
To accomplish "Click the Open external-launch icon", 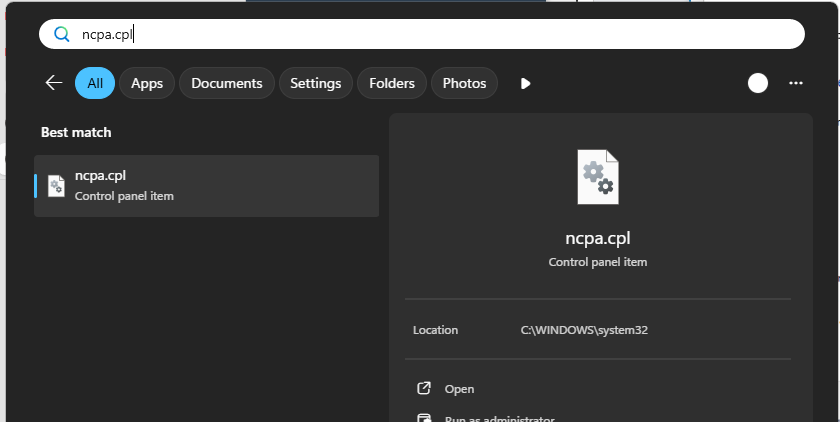I will point(424,388).
